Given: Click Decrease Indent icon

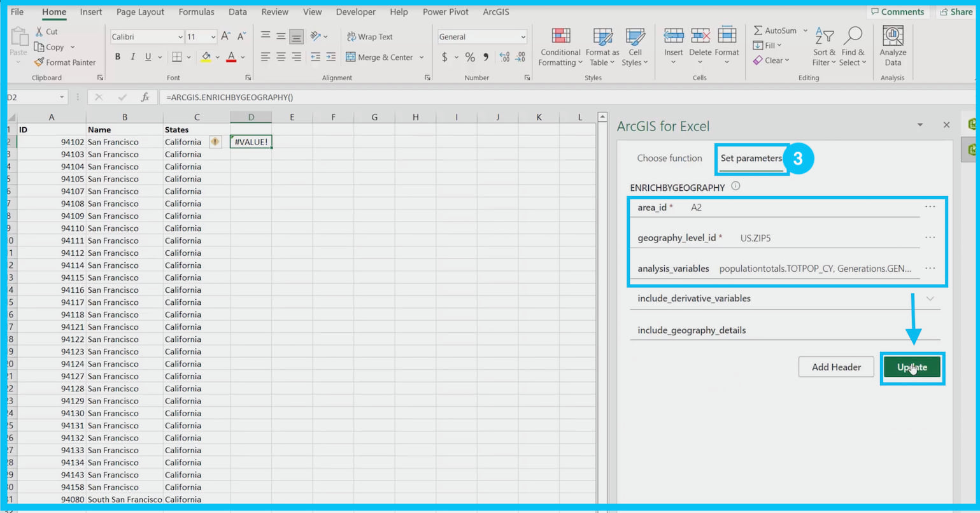Looking at the screenshot, I should pos(315,57).
